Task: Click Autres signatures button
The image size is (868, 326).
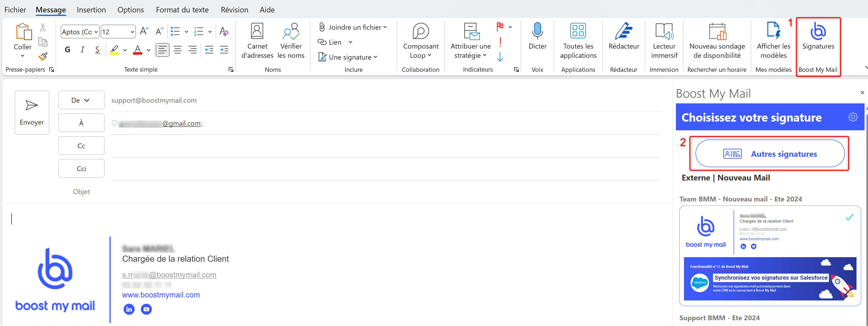Action: [770, 154]
